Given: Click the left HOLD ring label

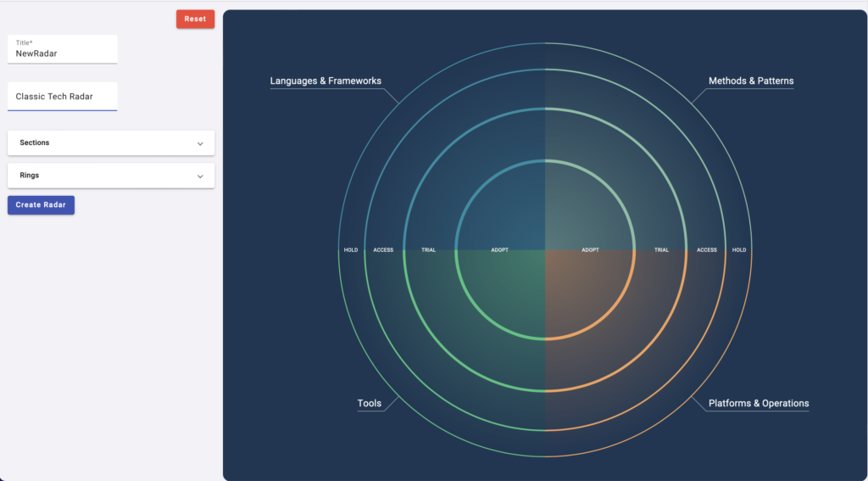Looking at the screenshot, I should click(x=350, y=250).
